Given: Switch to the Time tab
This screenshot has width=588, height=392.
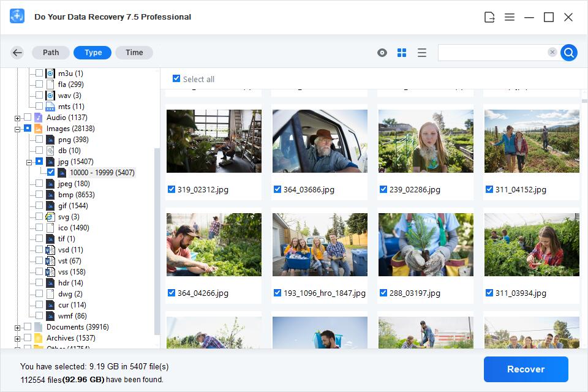Looking at the screenshot, I should click(134, 53).
